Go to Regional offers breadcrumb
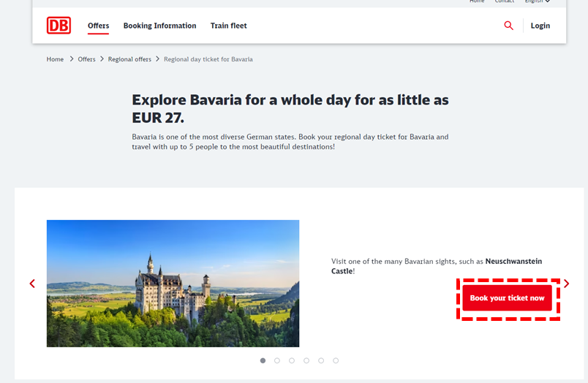The image size is (588, 383). tap(129, 59)
